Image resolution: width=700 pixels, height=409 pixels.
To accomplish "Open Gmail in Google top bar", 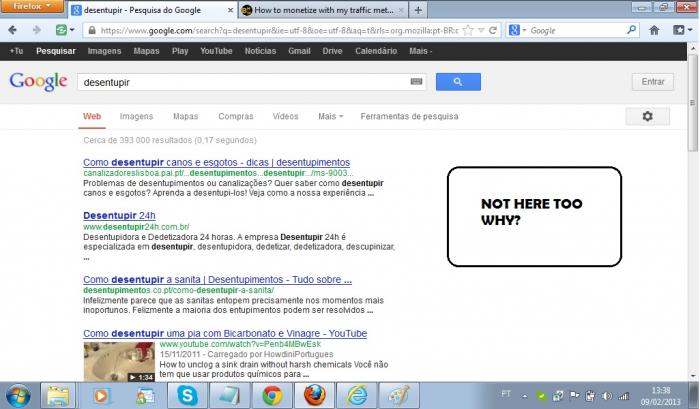I will pyautogui.click(x=299, y=51).
